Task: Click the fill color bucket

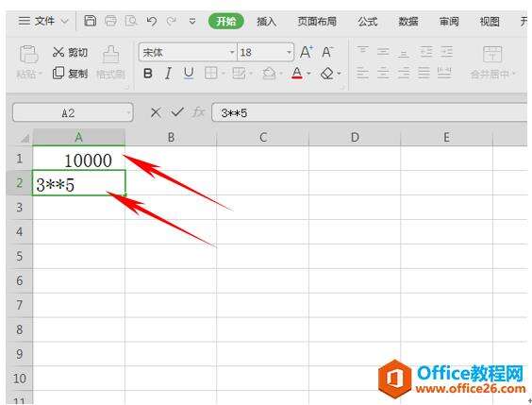Action: (x=269, y=74)
